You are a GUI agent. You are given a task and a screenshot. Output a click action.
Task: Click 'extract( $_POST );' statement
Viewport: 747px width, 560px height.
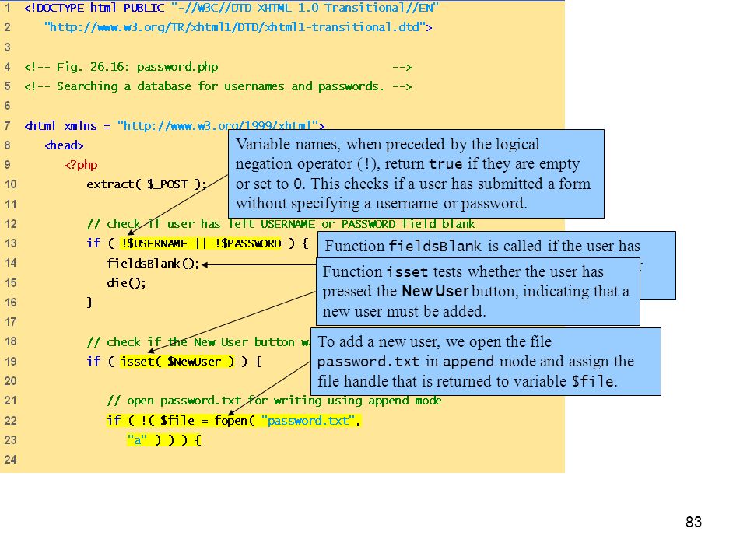(146, 184)
